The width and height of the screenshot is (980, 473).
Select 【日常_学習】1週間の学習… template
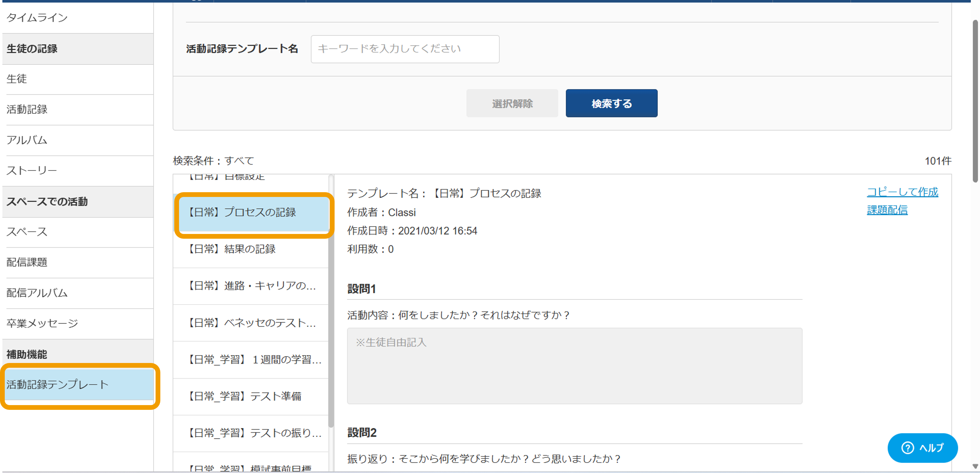[x=251, y=360]
